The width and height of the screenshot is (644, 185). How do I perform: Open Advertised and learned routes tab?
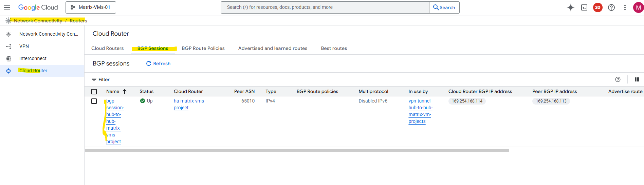pos(273,48)
